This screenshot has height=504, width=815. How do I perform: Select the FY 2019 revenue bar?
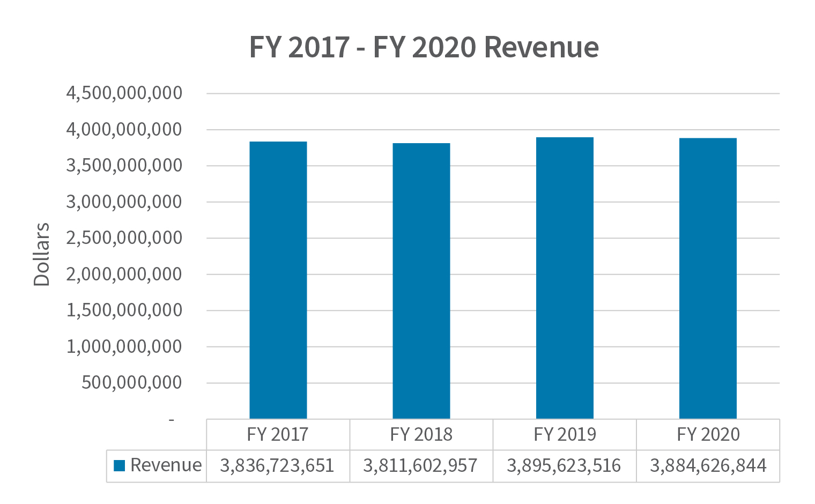coord(564,279)
